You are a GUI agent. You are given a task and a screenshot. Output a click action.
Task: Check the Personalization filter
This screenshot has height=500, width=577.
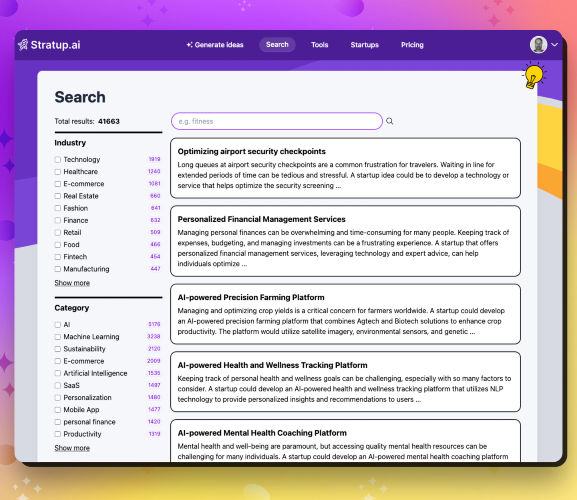(x=58, y=397)
